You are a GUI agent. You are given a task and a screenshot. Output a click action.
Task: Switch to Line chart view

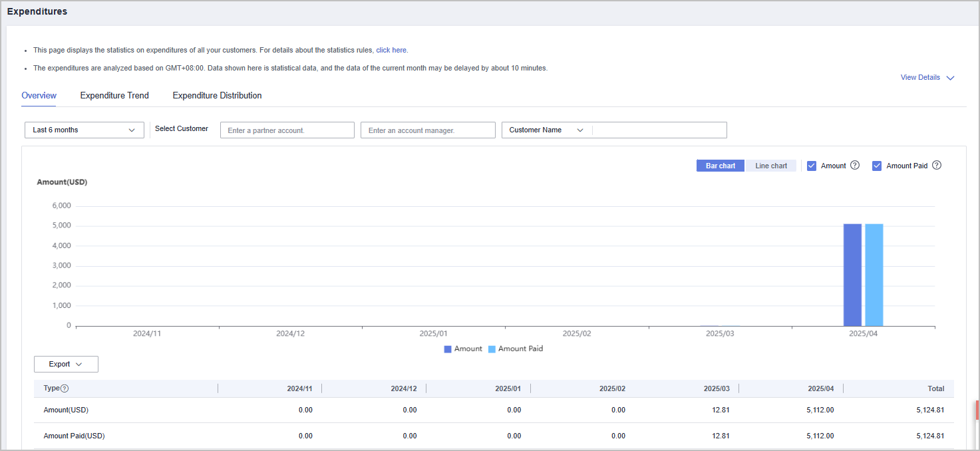point(770,166)
